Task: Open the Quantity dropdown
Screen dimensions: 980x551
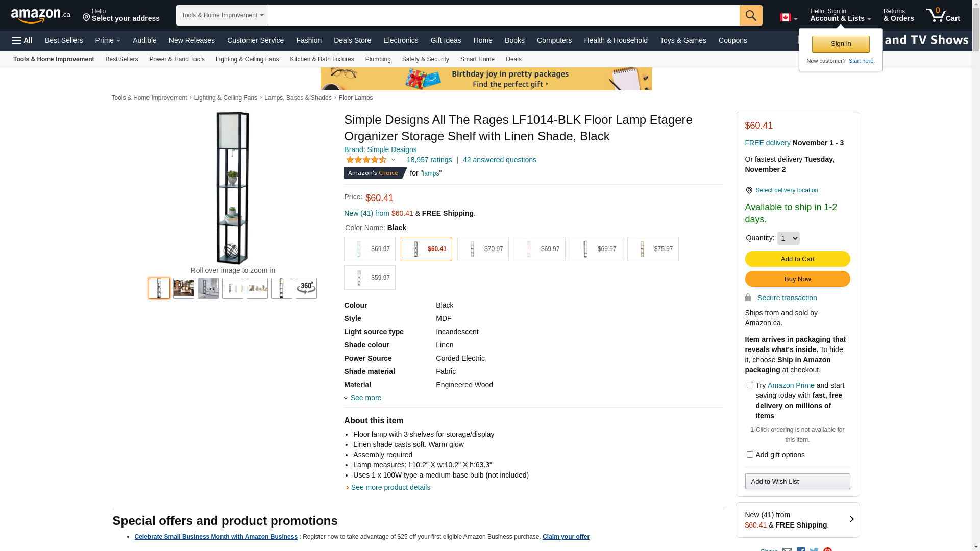Action: pyautogui.click(x=788, y=238)
